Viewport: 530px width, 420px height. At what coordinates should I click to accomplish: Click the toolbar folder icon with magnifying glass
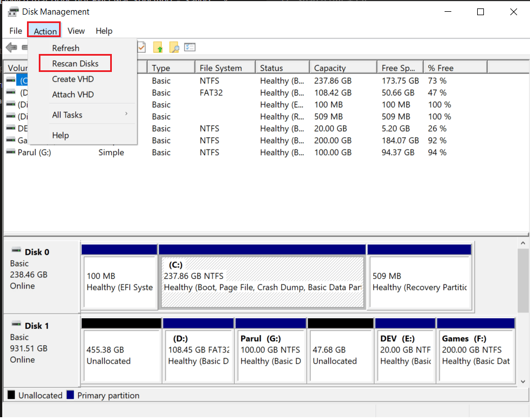174,48
